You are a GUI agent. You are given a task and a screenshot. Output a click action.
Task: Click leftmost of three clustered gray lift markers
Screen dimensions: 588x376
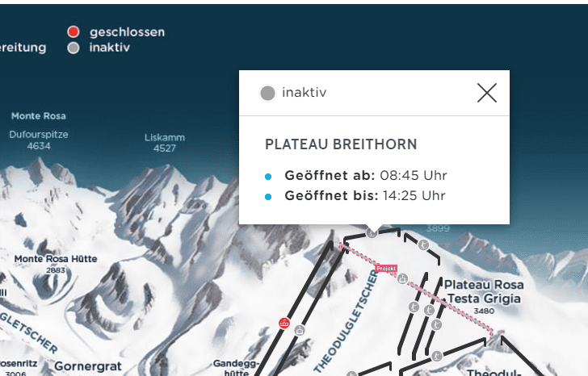[412, 307]
